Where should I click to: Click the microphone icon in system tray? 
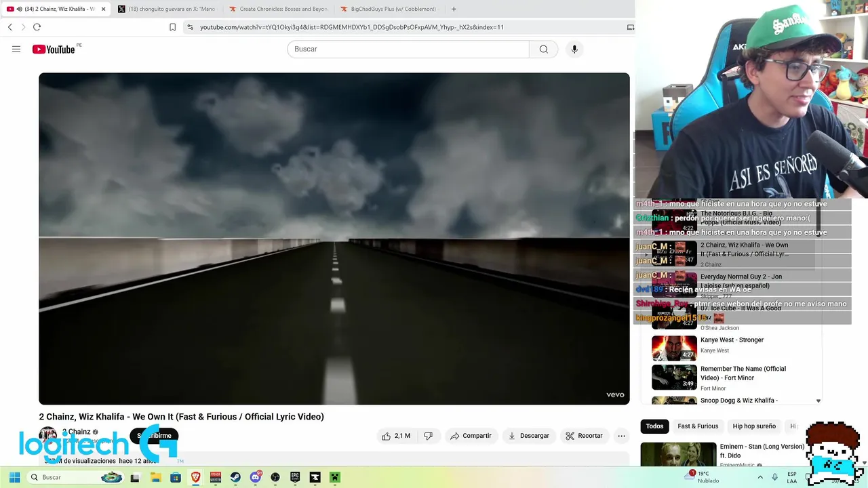tap(774, 477)
